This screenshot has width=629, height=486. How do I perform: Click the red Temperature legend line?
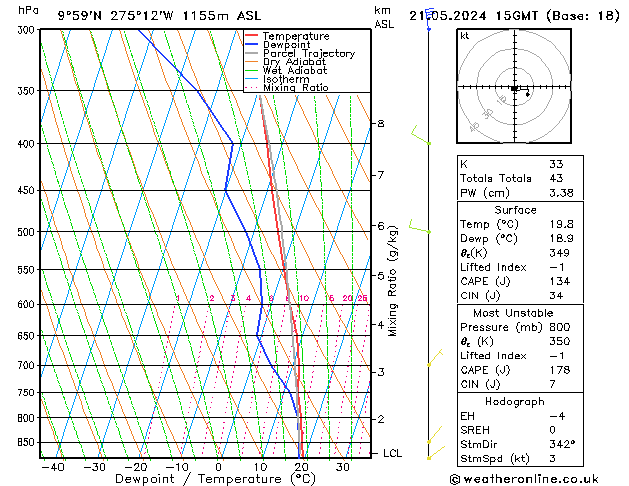point(252,36)
